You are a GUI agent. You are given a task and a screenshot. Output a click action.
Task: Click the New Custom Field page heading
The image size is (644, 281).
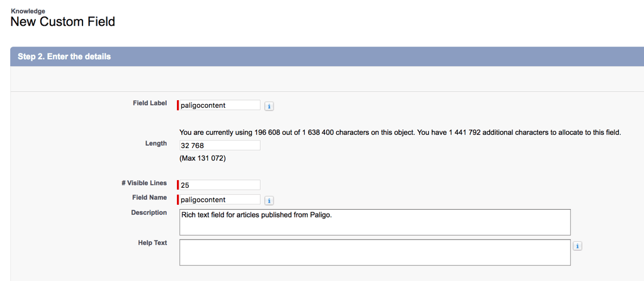(63, 22)
